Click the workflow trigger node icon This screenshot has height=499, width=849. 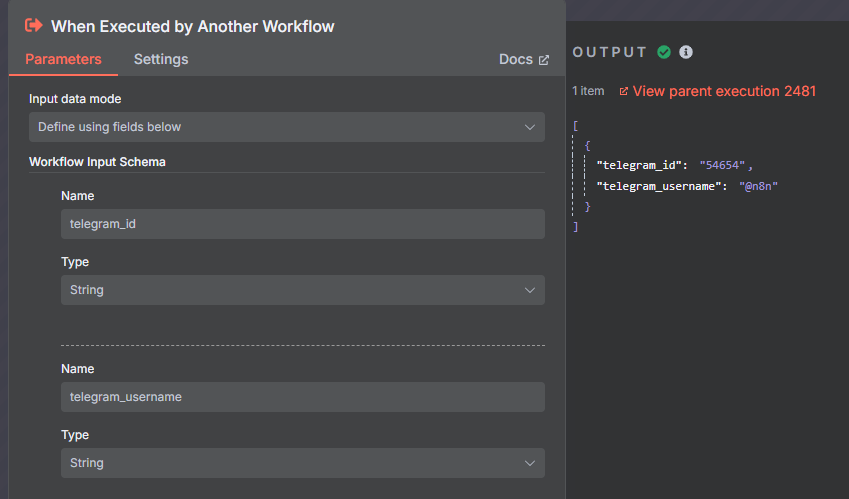click(x=34, y=25)
